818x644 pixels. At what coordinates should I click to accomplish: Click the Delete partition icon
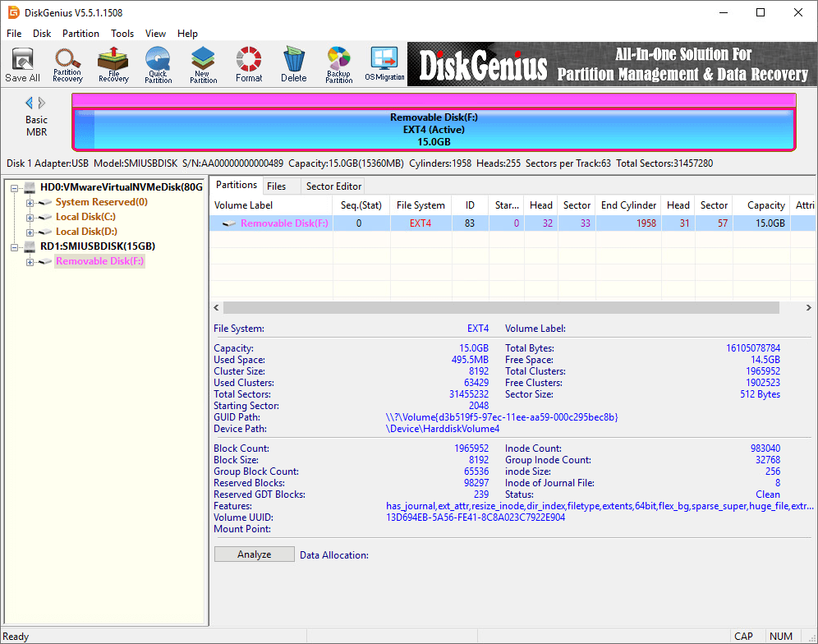(x=294, y=64)
